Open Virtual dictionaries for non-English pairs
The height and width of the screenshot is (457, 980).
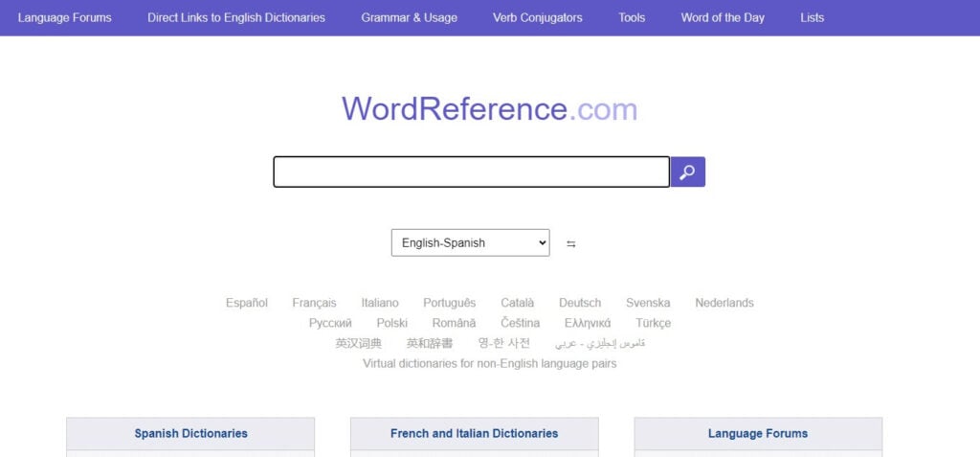pyautogui.click(x=489, y=363)
